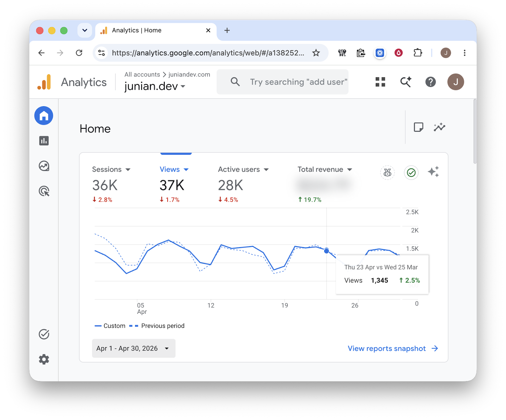Open tab search chevron dropdown

[x=85, y=30]
